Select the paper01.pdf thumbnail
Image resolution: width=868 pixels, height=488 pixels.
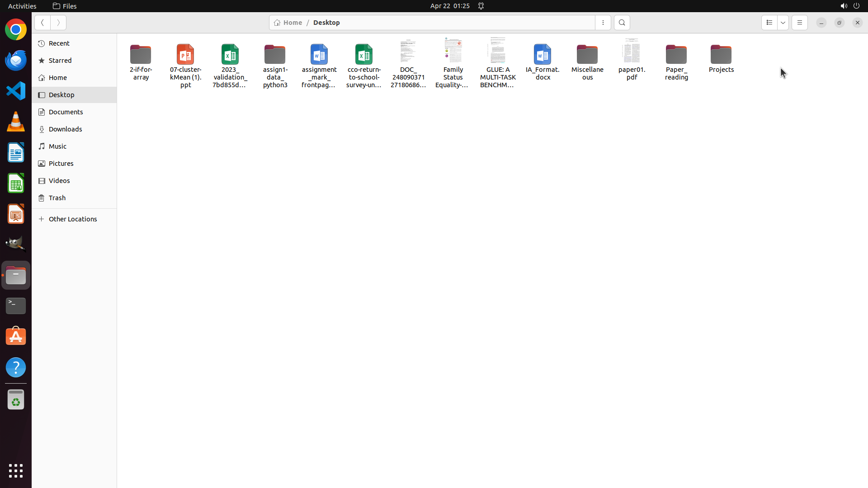click(x=631, y=51)
